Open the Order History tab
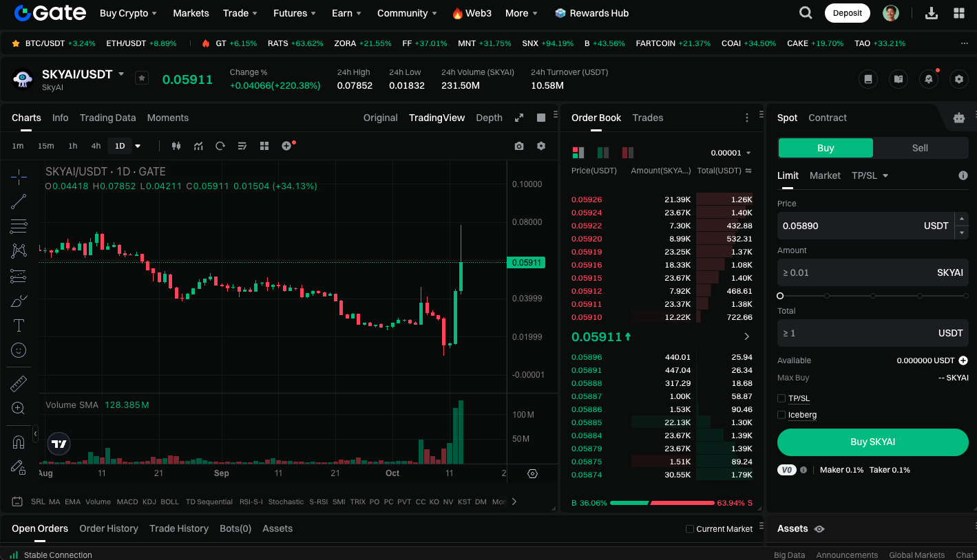Image resolution: width=977 pixels, height=560 pixels. (109, 528)
